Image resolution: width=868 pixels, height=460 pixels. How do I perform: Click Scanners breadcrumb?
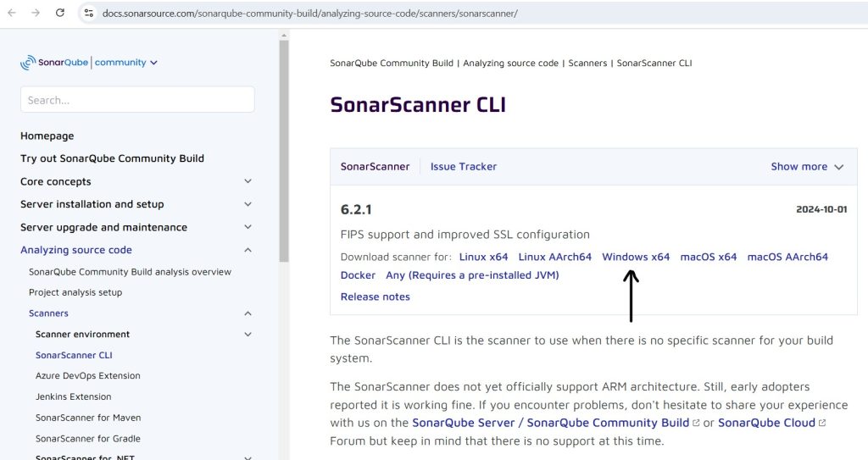(x=587, y=63)
